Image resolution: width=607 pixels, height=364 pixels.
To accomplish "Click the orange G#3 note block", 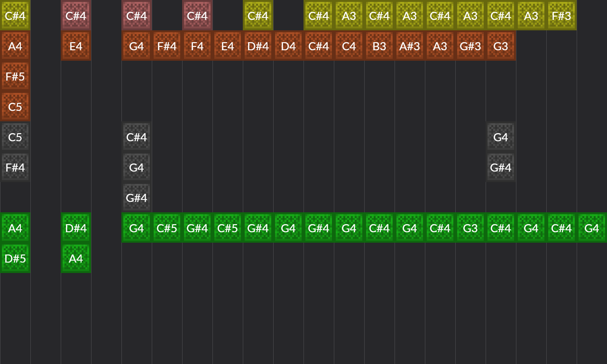I will point(470,46).
